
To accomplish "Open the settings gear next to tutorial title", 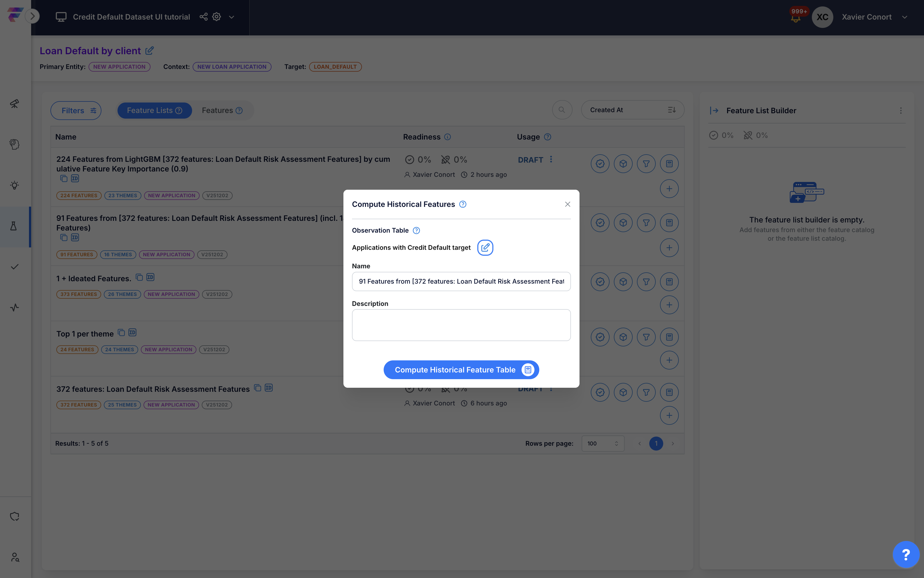I will point(217,17).
